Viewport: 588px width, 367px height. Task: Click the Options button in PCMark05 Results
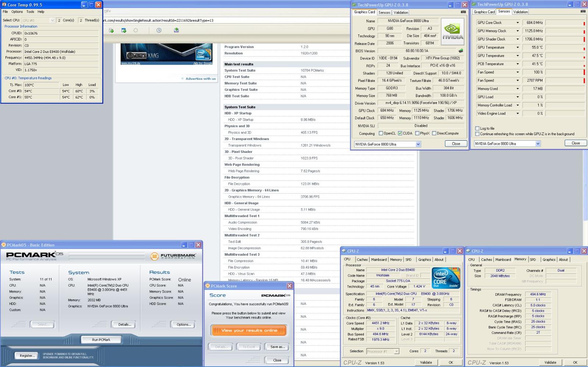click(x=184, y=324)
